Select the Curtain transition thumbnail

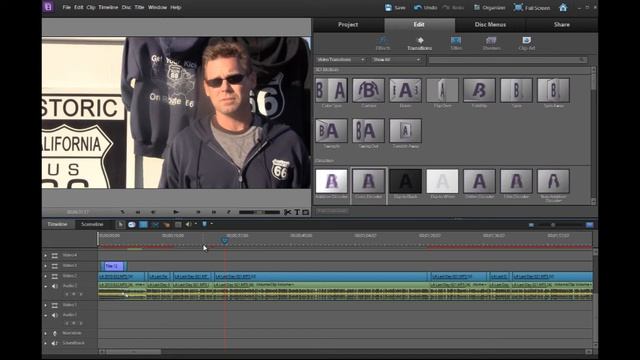[x=368, y=90]
